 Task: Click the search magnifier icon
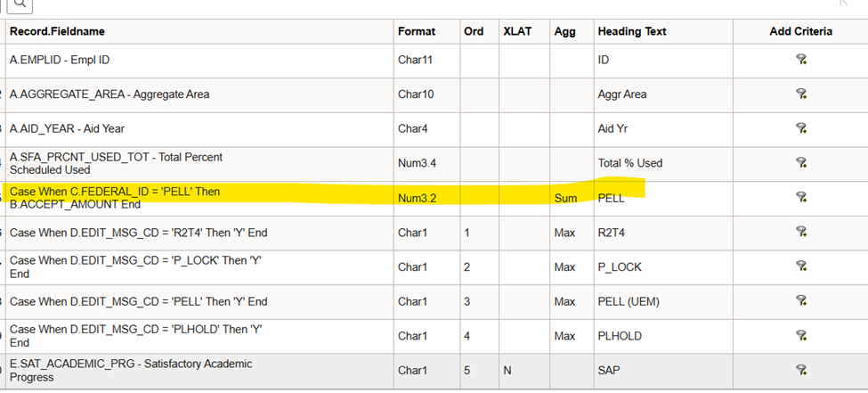20,4
